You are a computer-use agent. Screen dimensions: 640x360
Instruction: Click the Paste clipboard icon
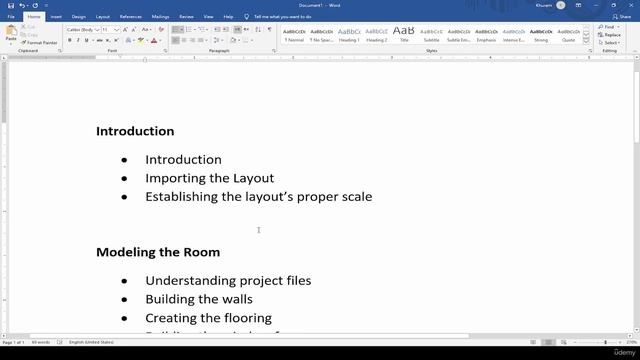[11, 31]
